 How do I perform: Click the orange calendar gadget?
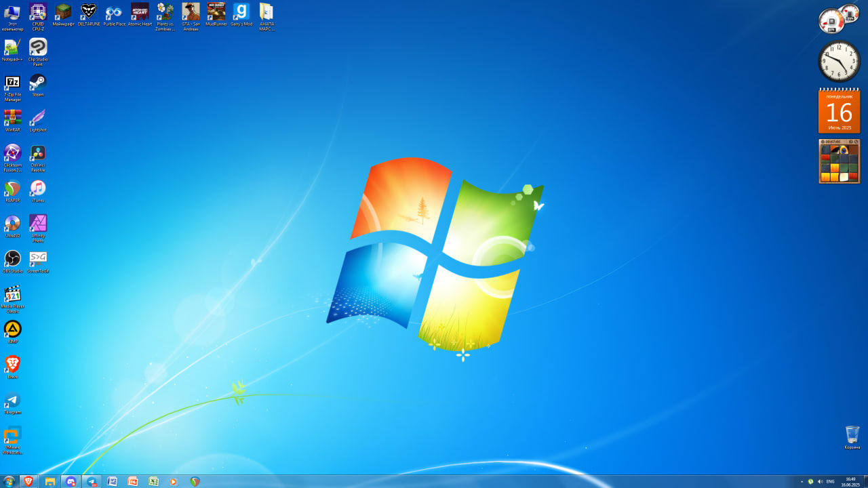point(839,111)
